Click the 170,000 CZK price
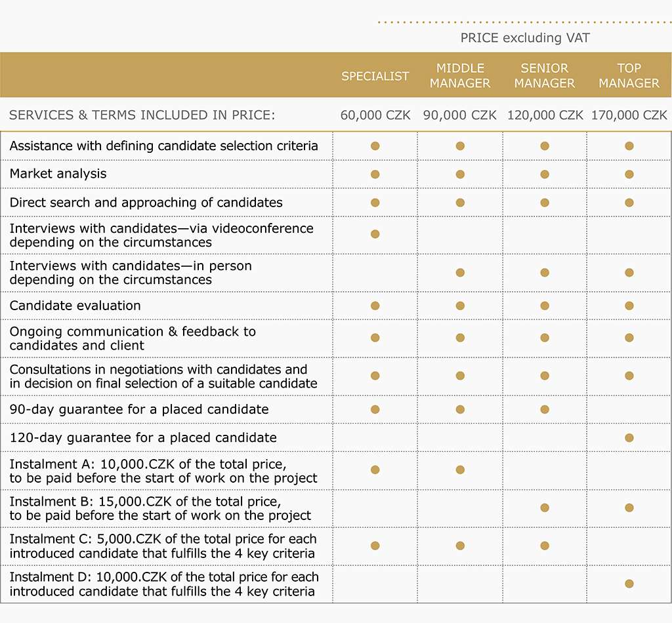Screen dimensions: 672x623 pos(629,115)
